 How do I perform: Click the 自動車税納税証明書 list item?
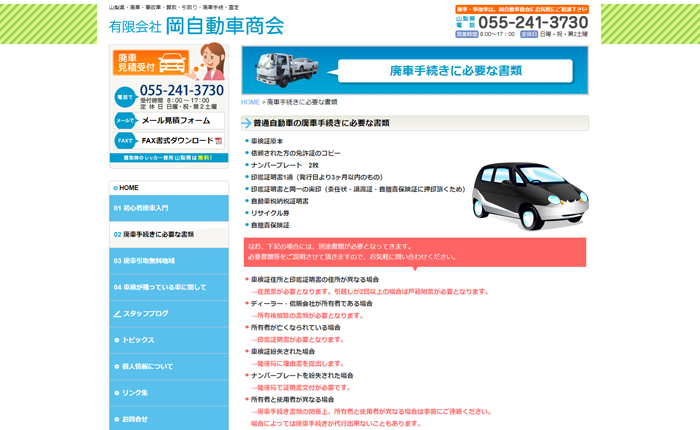tap(279, 201)
